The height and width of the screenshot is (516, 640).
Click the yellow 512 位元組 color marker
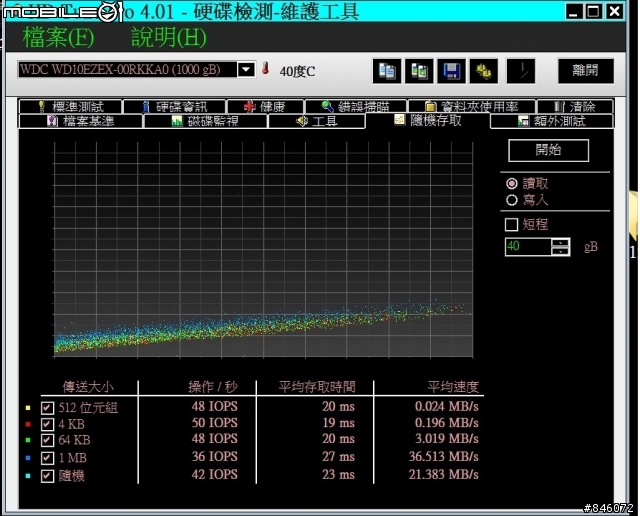click(x=28, y=407)
